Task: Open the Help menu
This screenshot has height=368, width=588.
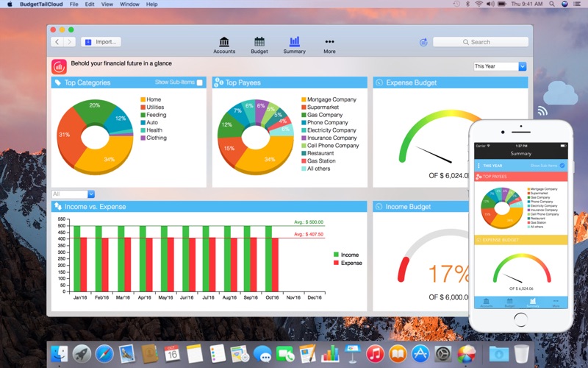Action: coord(151,4)
